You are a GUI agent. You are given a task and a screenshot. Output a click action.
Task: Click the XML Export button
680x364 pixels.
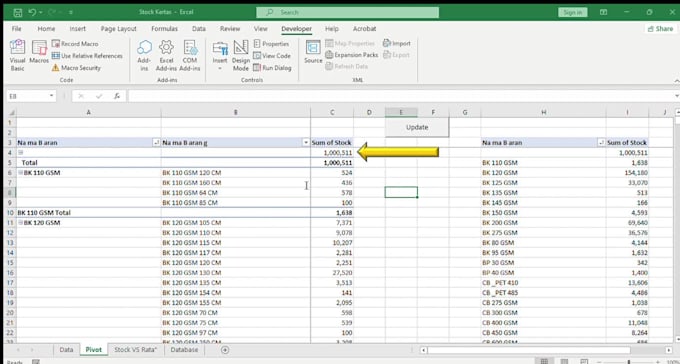396,55
